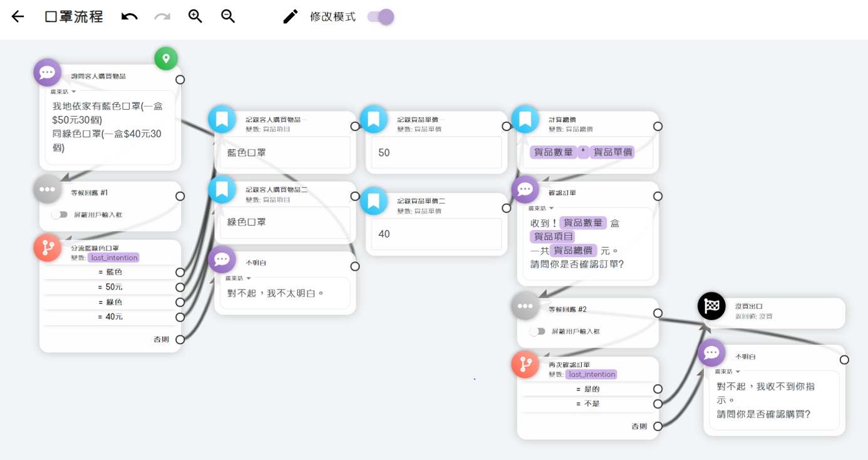Open 廣東話 dropdown in 對不起，我不太明白 node
This screenshot has width=868, height=460.
[x=239, y=278]
